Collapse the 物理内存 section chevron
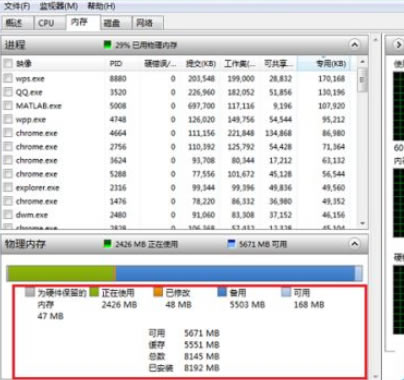The image size is (404, 380). pyautogui.click(x=355, y=244)
